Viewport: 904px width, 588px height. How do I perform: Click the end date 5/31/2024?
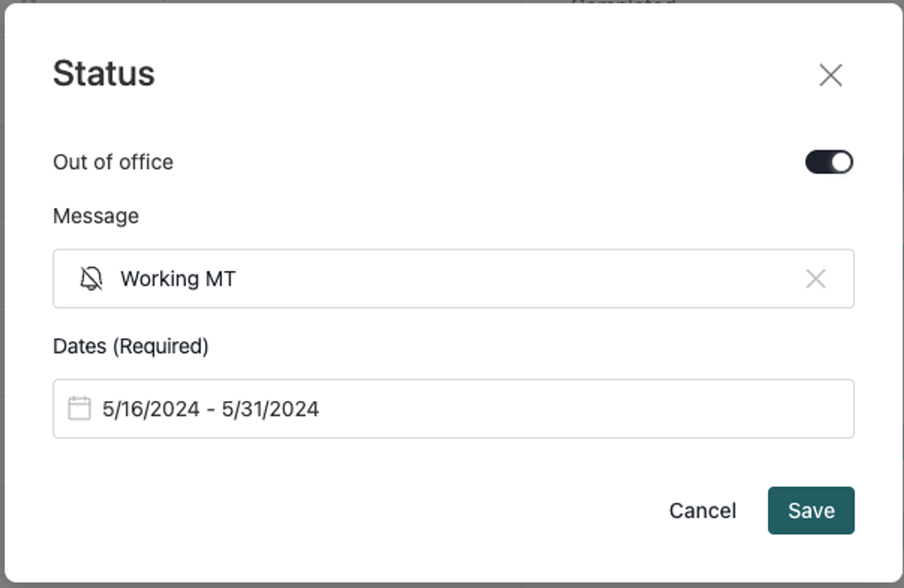click(x=270, y=409)
